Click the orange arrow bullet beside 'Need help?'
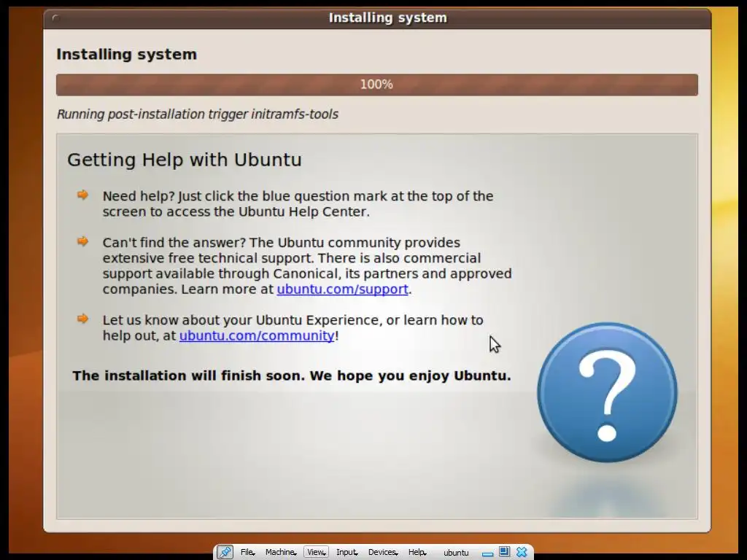Image resolution: width=747 pixels, height=560 pixels. point(83,195)
